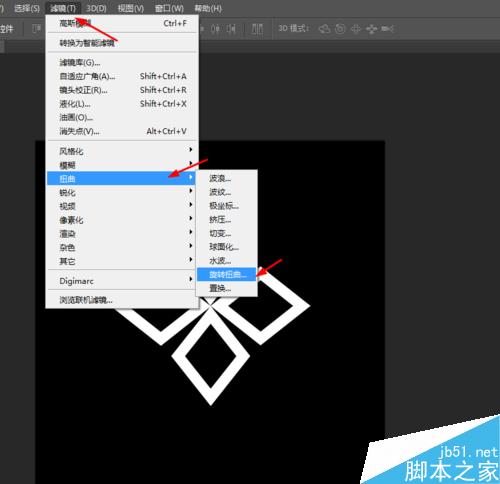This screenshot has width=500, height=484.
Task: Click the 3D scale video-camera icon
Action: (x=387, y=29)
